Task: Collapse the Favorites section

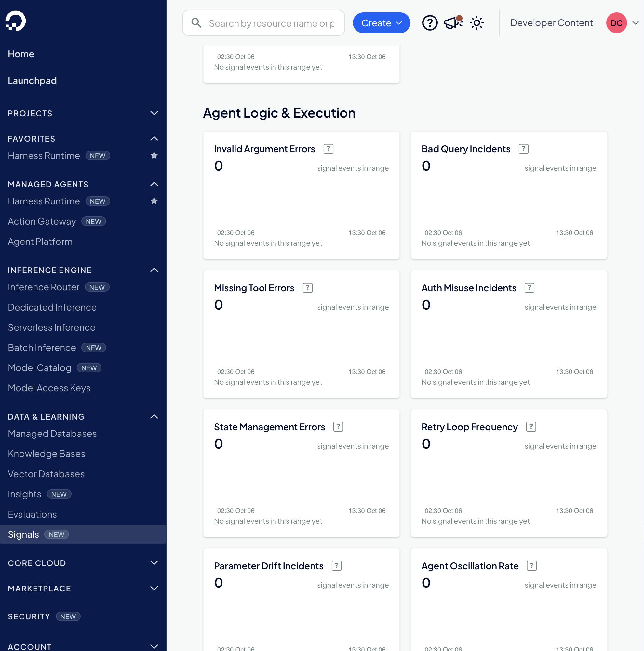Action: [154, 138]
